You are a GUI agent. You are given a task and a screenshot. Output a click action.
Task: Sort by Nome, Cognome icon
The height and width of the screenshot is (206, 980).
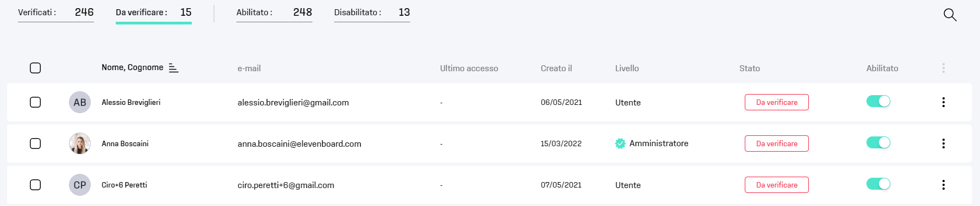click(x=174, y=68)
